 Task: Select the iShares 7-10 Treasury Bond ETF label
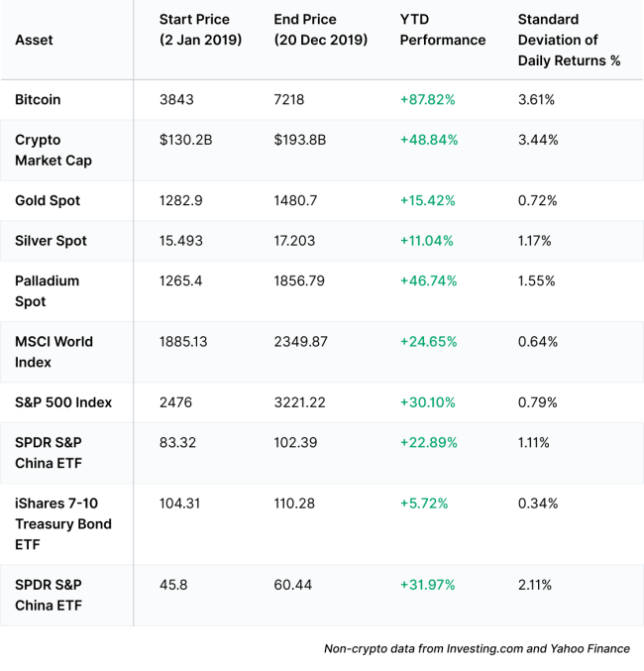click(x=63, y=523)
